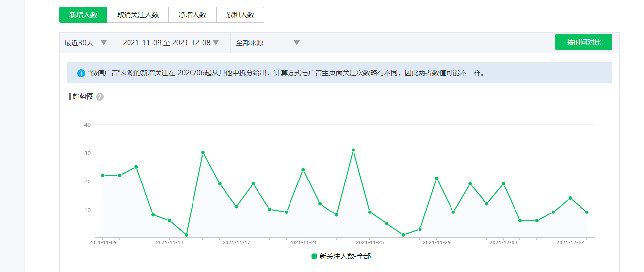The width and height of the screenshot is (644, 272).
Task: Click the green legend swatch for 新关注人数-全部
Action: click(x=314, y=256)
